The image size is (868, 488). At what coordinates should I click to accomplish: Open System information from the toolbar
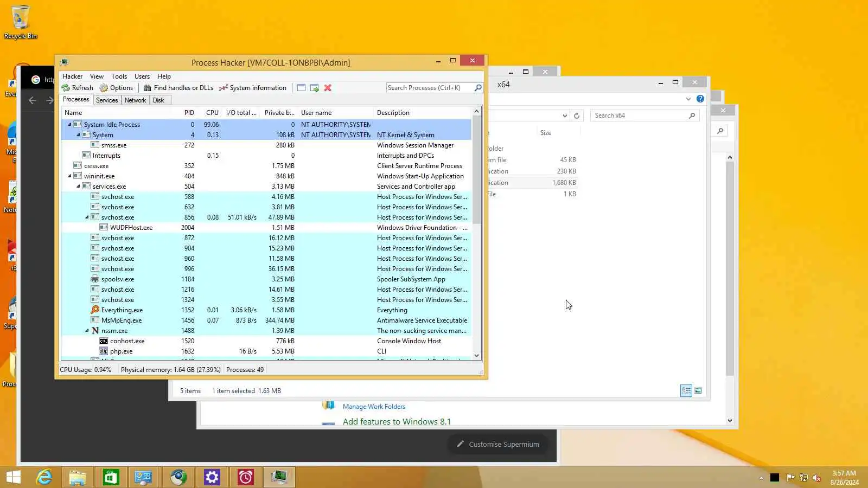point(252,88)
